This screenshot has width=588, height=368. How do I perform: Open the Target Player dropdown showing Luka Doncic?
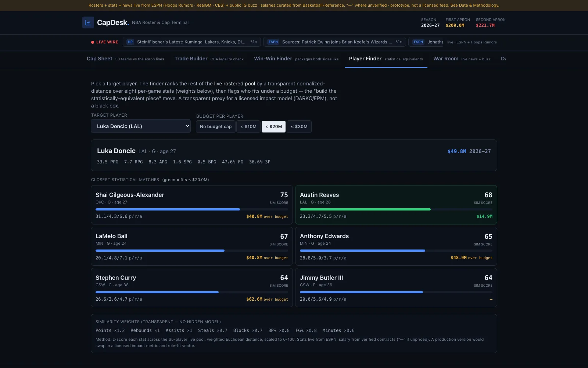141,126
